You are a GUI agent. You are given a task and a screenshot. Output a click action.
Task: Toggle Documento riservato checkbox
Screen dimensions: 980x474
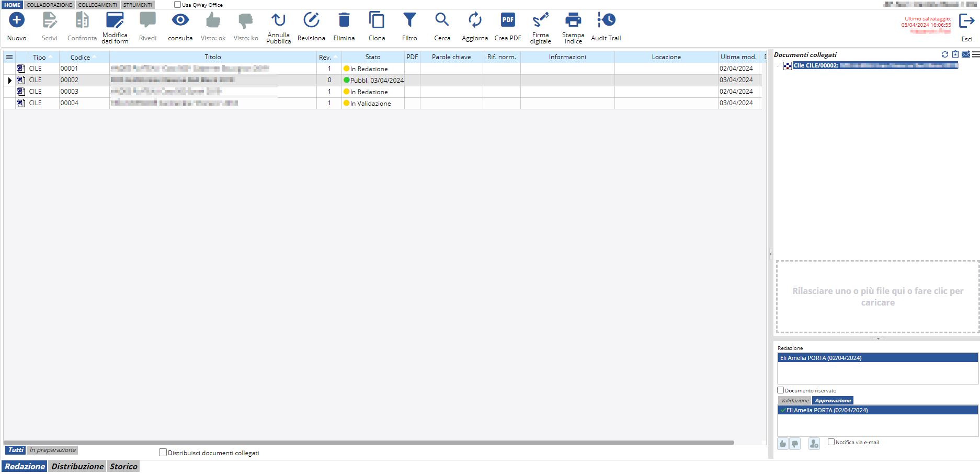point(781,390)
